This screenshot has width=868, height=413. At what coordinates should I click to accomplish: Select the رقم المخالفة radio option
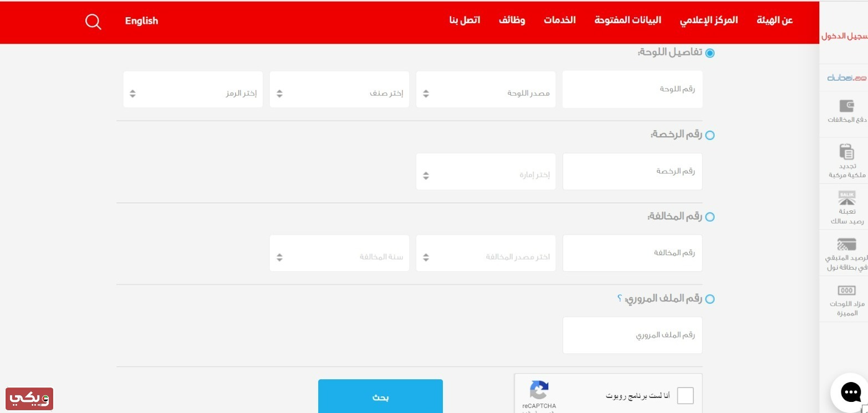(710, 217)
